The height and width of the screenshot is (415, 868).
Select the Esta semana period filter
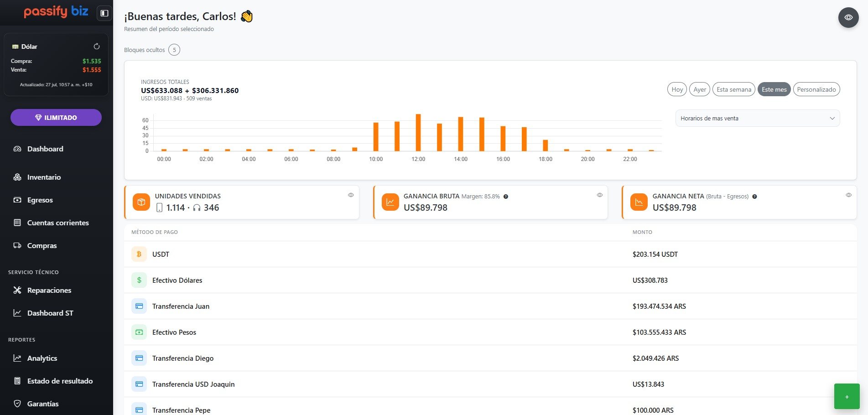[x=734, y=89]
